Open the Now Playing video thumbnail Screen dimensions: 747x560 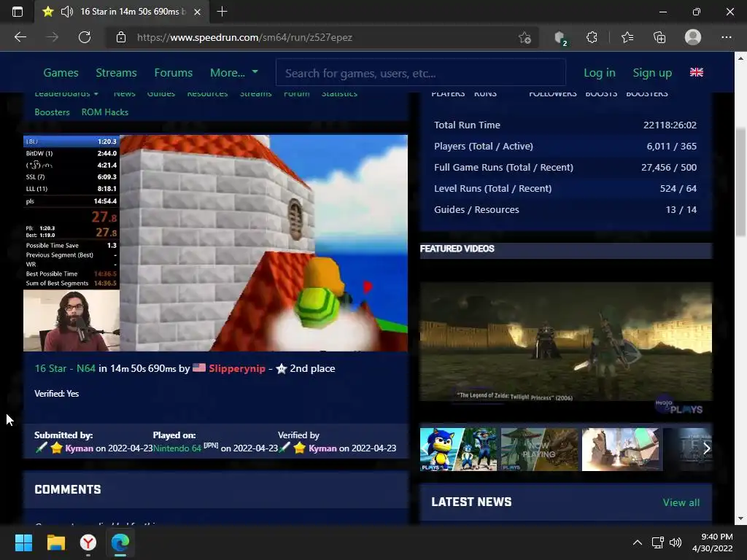(539, 449)
